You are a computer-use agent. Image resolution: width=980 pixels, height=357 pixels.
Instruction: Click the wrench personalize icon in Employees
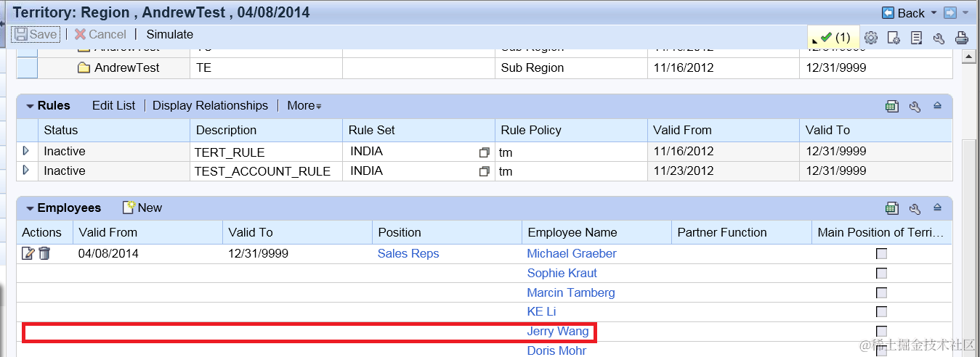[915, 208]
